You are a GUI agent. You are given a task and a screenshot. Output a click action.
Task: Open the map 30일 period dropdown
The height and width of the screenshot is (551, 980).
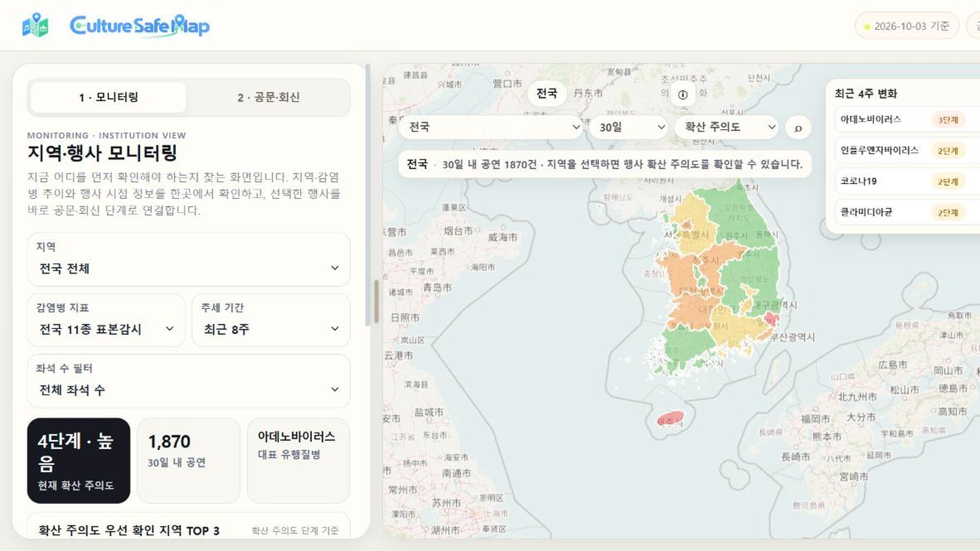tap(630, 127)
